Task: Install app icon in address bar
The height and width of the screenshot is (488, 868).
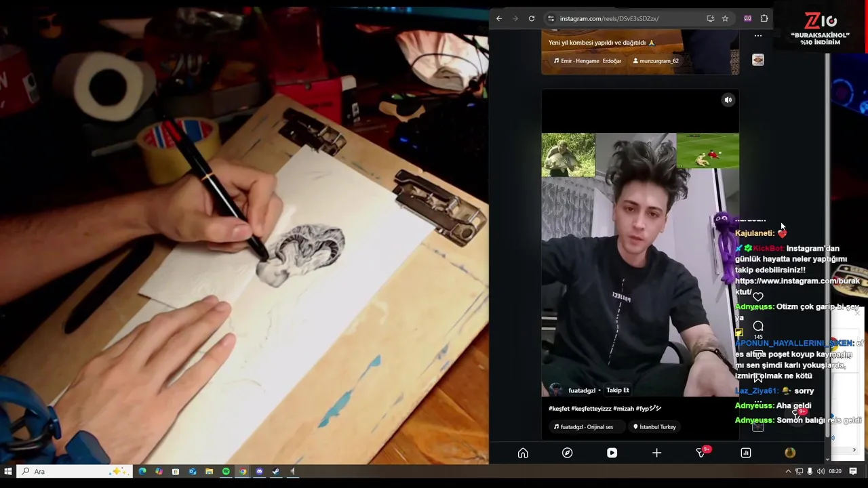Action: click(710, 18)
